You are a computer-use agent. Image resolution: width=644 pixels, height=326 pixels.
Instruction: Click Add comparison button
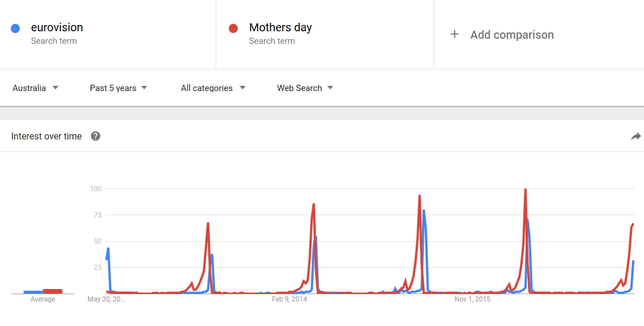coord(511,35)
